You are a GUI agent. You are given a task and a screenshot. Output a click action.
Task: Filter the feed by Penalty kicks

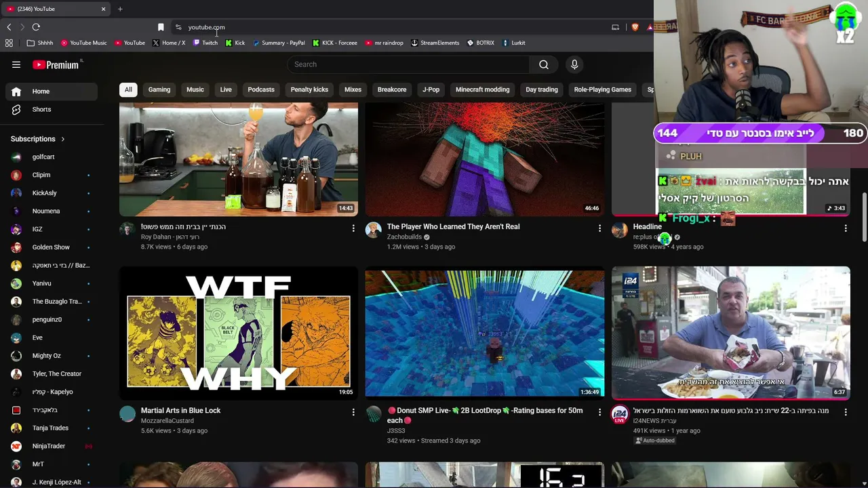coord(309,89)
